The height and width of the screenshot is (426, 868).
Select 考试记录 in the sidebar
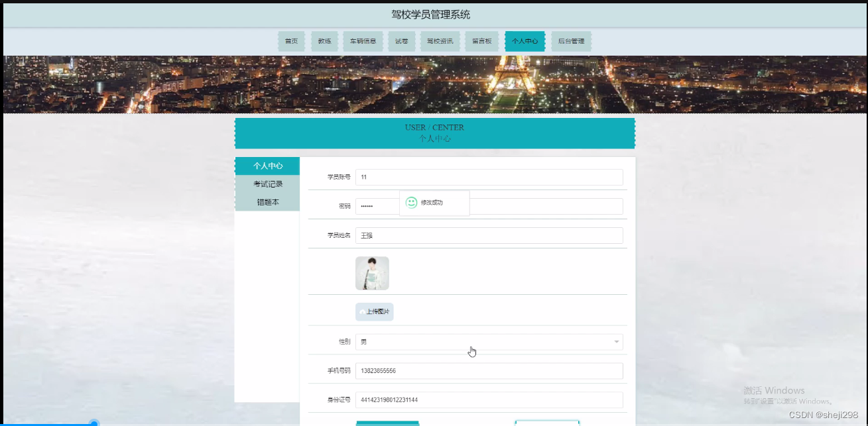click(267, 184)
